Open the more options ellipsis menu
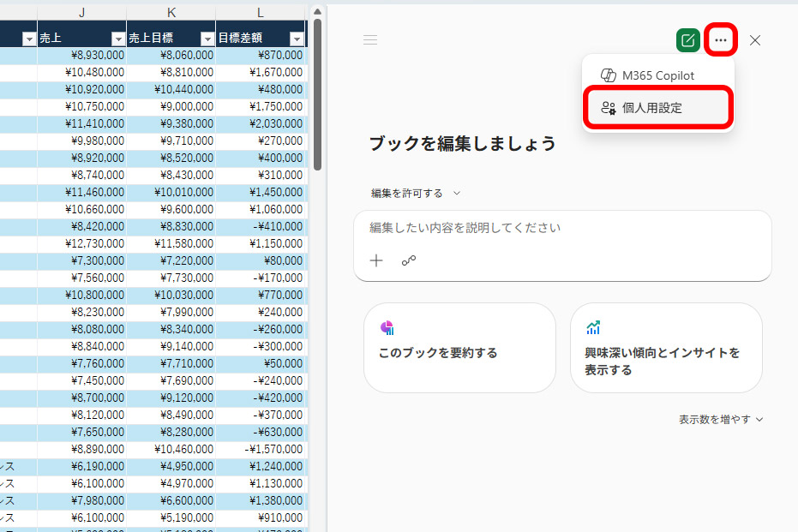Image resolution: width=798 pixels, height=532 pixels. point(721,40)
